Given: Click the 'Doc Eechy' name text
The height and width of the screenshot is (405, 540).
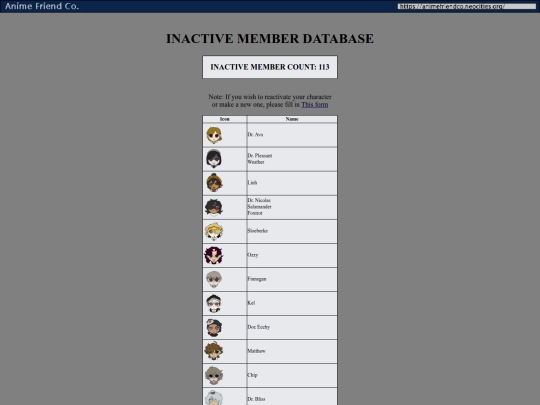Looking at the screenshot, I should (x=258, y=327).
